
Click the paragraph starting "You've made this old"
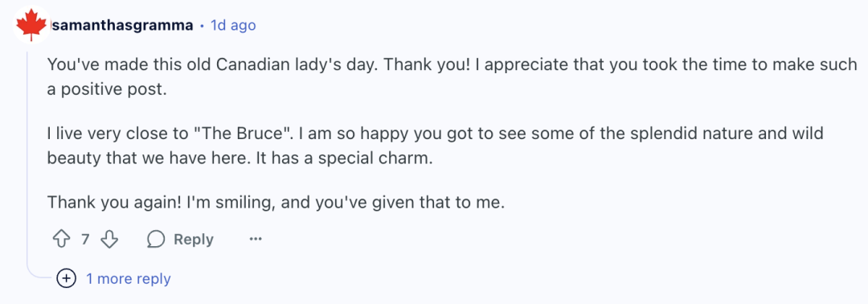point(452,77)
